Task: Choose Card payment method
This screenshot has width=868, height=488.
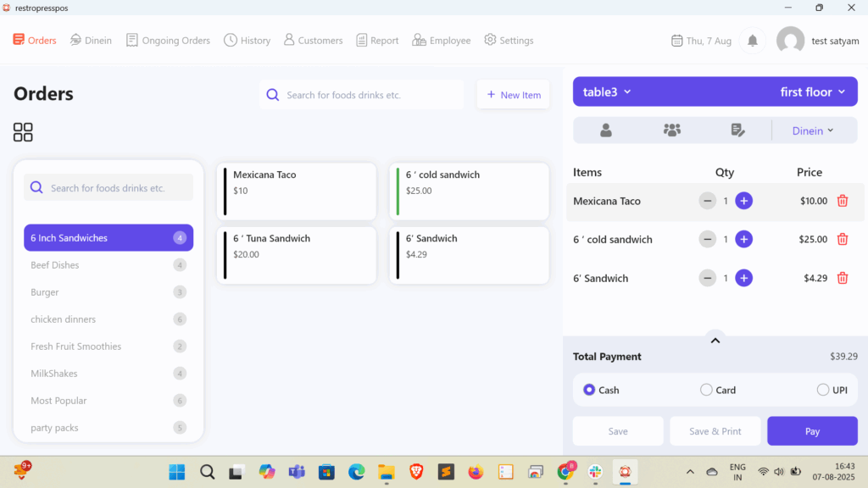Action: tap(706, 391)
